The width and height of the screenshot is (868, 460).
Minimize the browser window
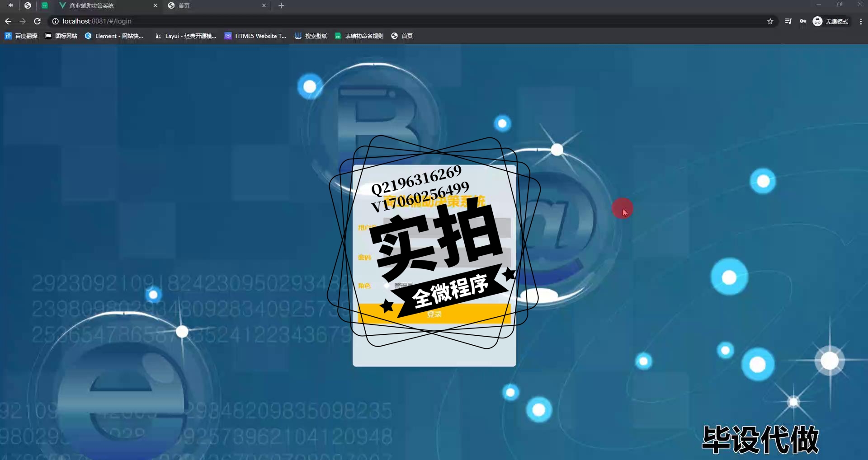(819, 5)
